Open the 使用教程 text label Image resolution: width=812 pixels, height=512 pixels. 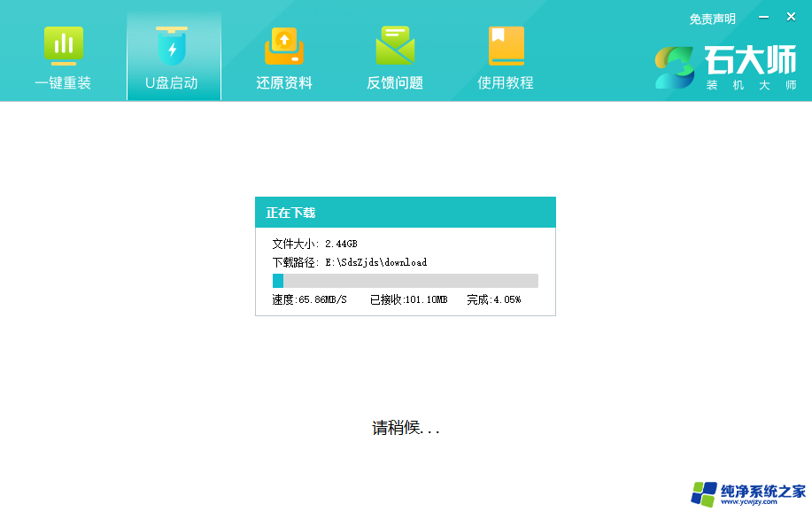pyautogui.click(x=506, y=83)
